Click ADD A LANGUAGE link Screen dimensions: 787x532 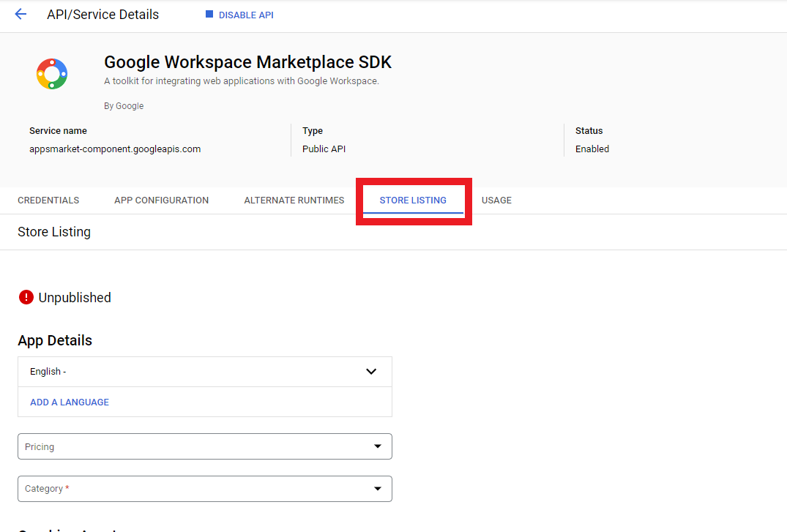[70, 402]
